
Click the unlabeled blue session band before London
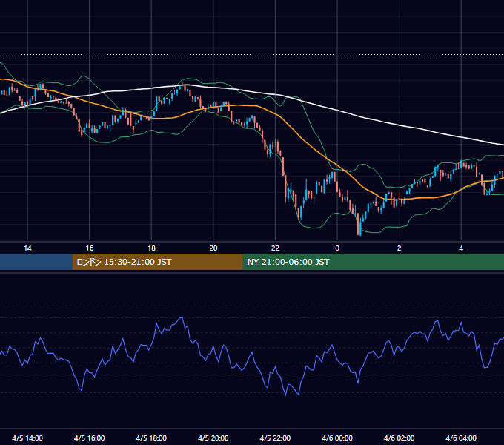click(36, 262)
